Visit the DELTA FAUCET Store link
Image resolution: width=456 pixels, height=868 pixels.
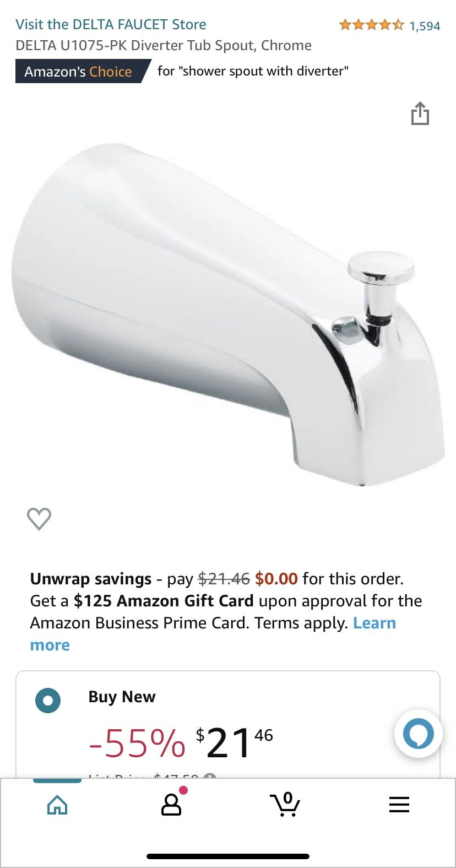pos(111,24)
